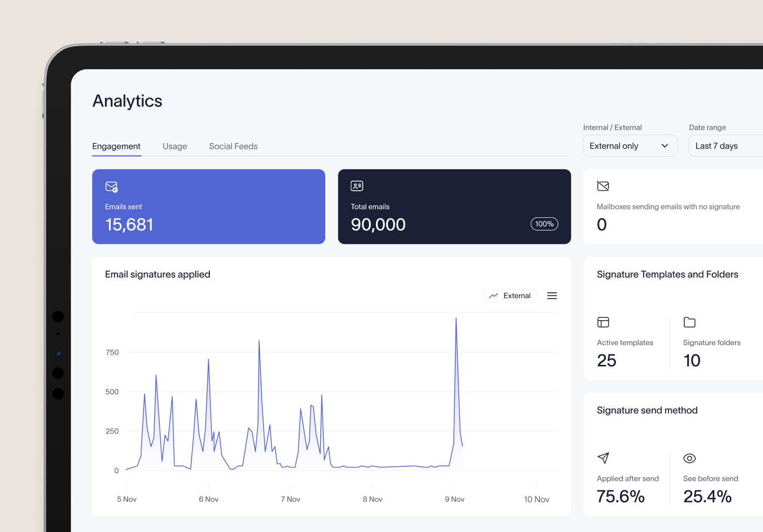This screenshot has height=532, width=763.
Task: Select the Engagement tab
Action: [116, 146]
